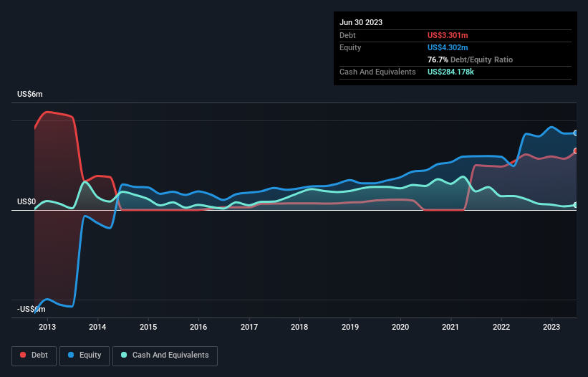Click the US$0 y-axis label
Image resolution: width=588 pixels, height=377 pixels.
click(26, 202)
